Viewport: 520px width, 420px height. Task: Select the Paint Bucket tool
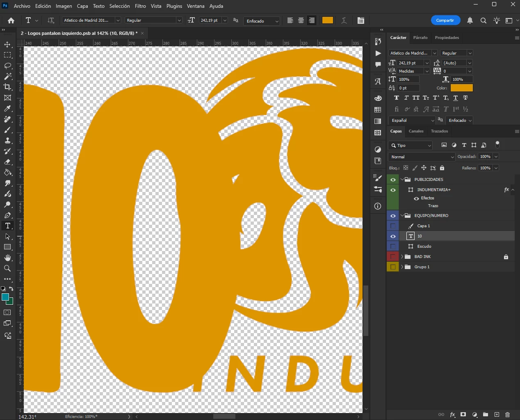point(7,172)
